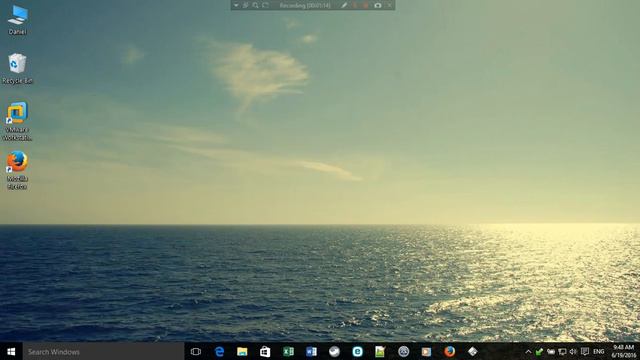Viewport: 640px width, 360px height.
Task: Select the Daniel user folder desktop icon
Action: (x=17, y=20)
